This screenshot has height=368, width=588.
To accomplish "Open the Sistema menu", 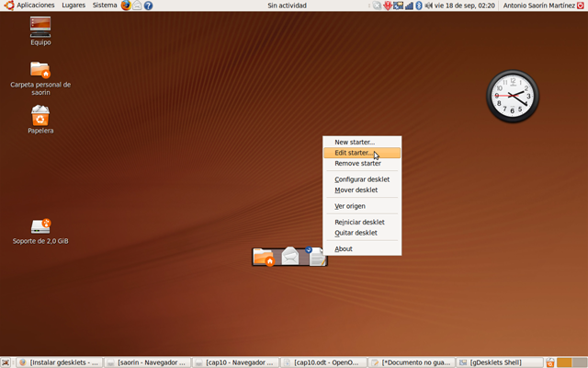I will [x=105, y=6].
